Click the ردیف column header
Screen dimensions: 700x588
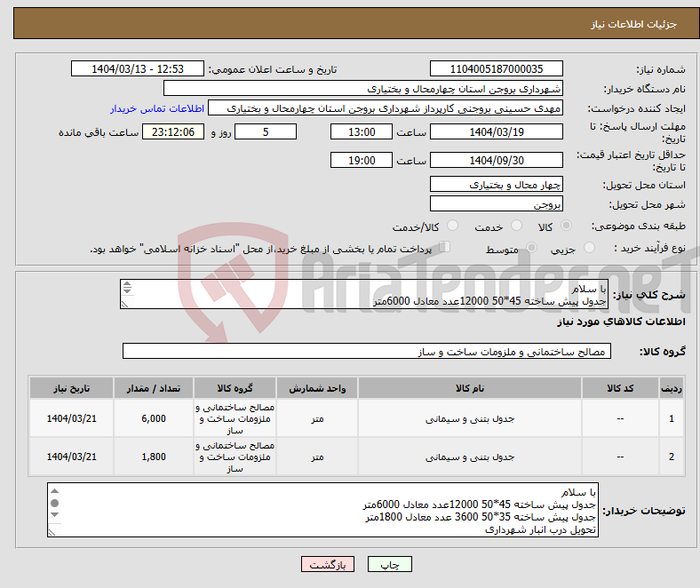[672, 388]
